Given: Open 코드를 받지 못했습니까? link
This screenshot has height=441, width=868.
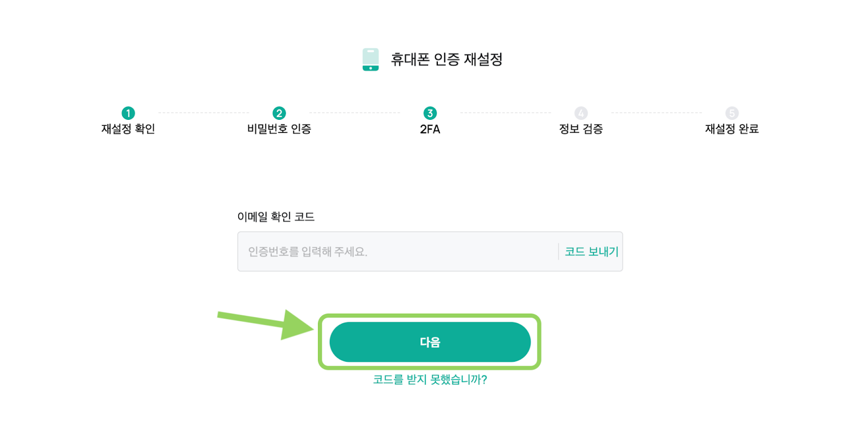Looking at the screenshot, I should 430,380.
